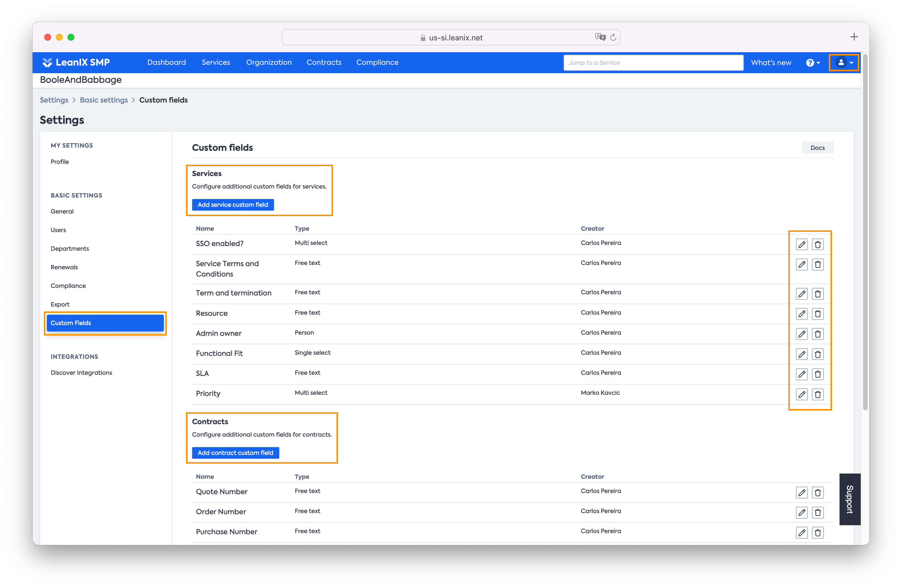Delete the Priority custom field
Screen dimensions: 902x588
tap(817, 395)
